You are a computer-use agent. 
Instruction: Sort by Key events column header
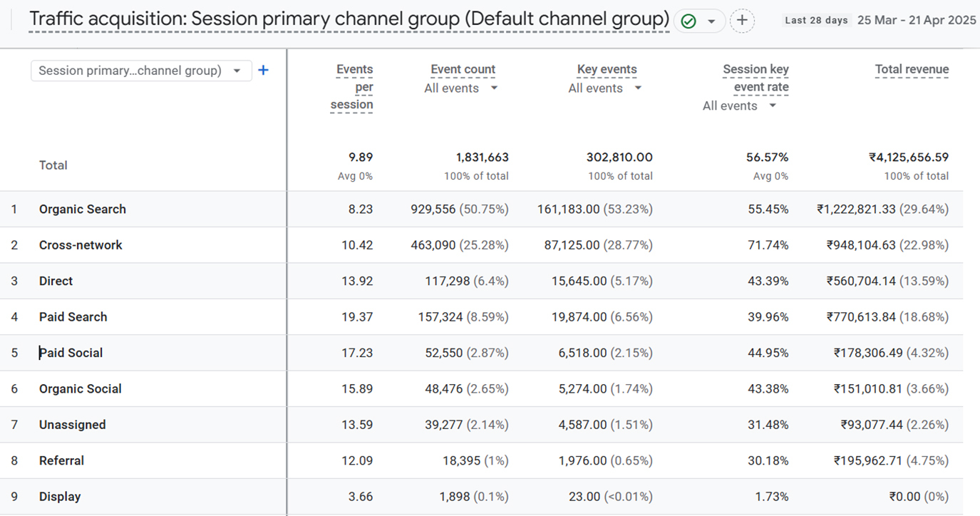point(607,70)
